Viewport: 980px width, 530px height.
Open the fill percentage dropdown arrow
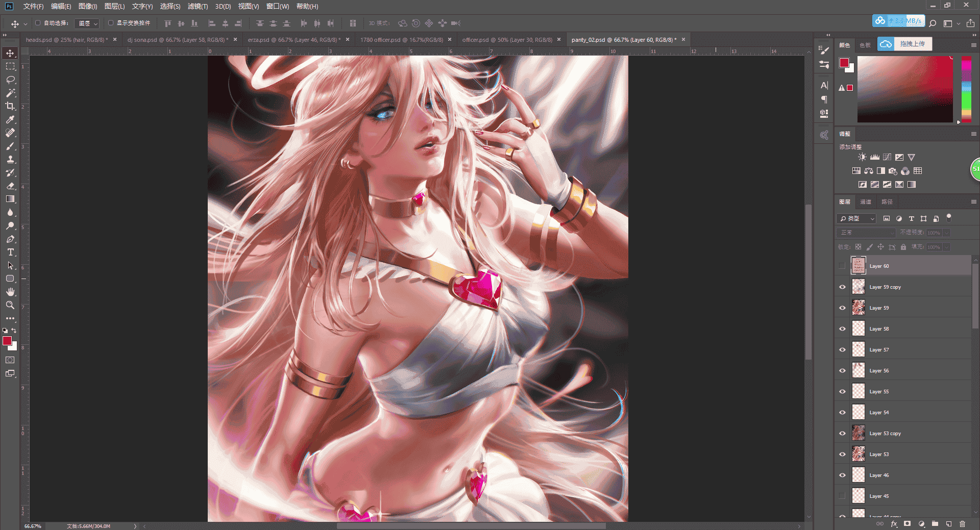click(x=946, y=247)
